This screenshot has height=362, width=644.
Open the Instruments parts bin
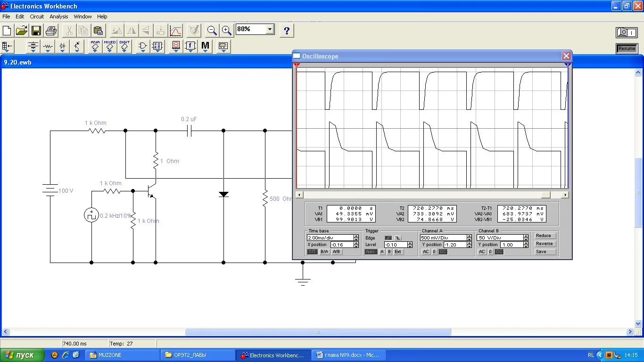click(x=223, y=46)
